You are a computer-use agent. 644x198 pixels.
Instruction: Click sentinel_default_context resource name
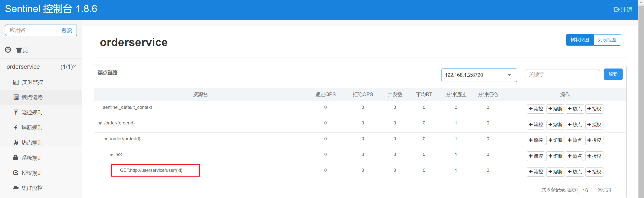127,107
